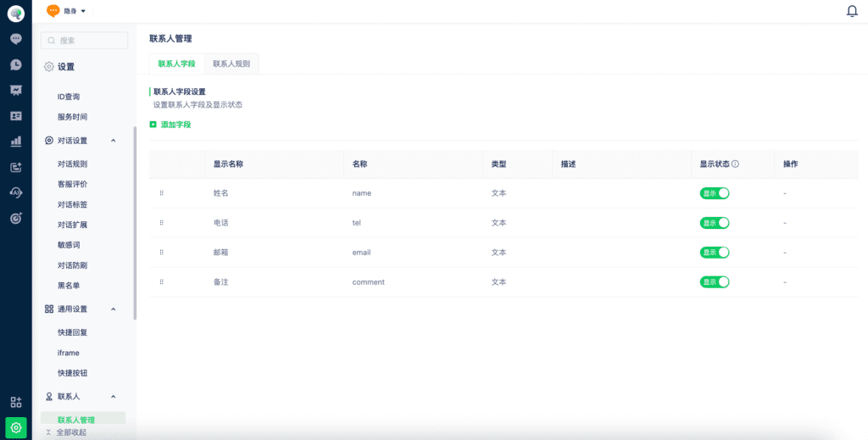Collapse the 对话设置 section

[114, 141]
